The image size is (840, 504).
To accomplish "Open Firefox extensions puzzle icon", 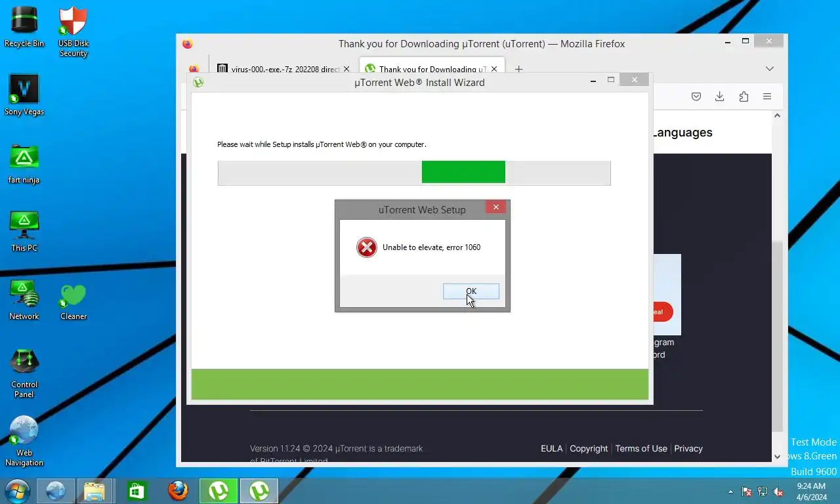I will point(744,96).
